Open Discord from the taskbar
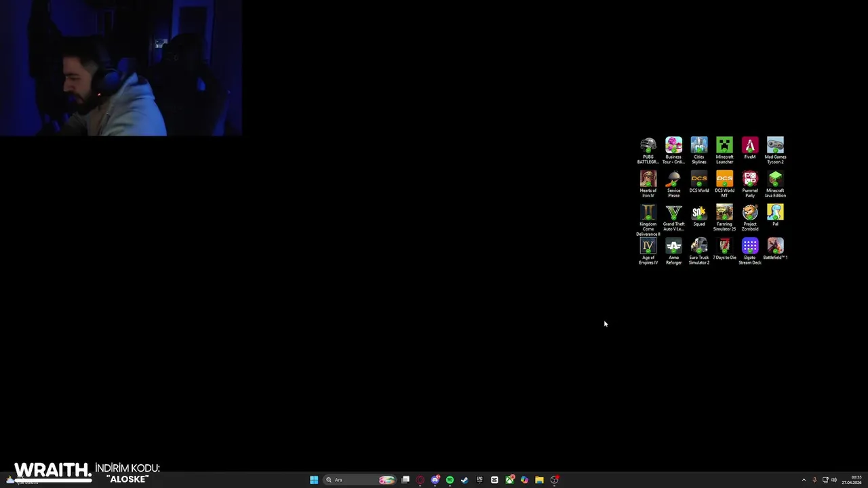The image size is (868, 488). (x=435, y=480)
